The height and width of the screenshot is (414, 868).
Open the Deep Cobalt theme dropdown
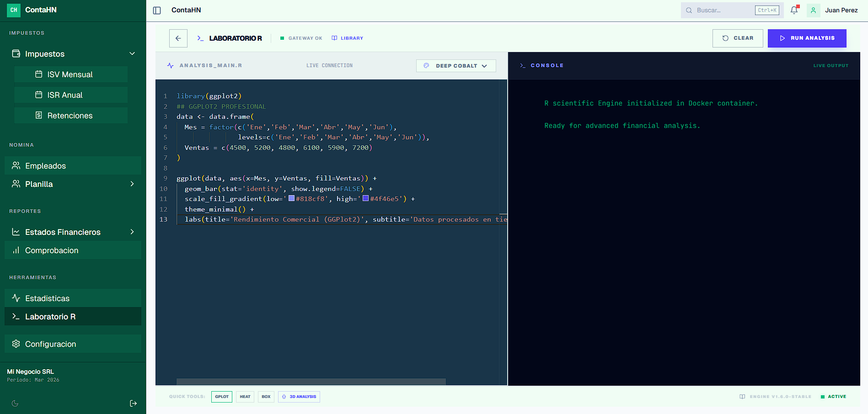tap(456, 66)
